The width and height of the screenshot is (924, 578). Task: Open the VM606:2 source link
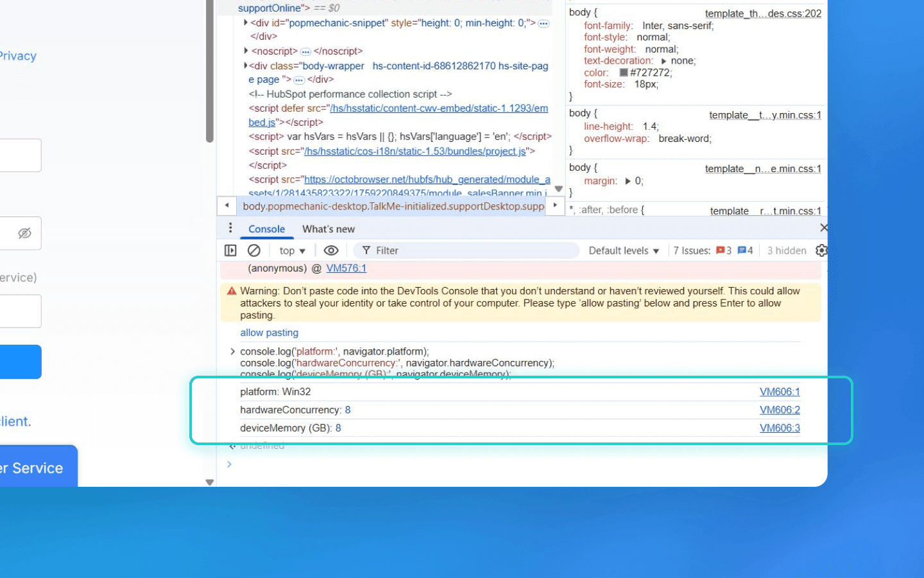[x=780, y=410]
